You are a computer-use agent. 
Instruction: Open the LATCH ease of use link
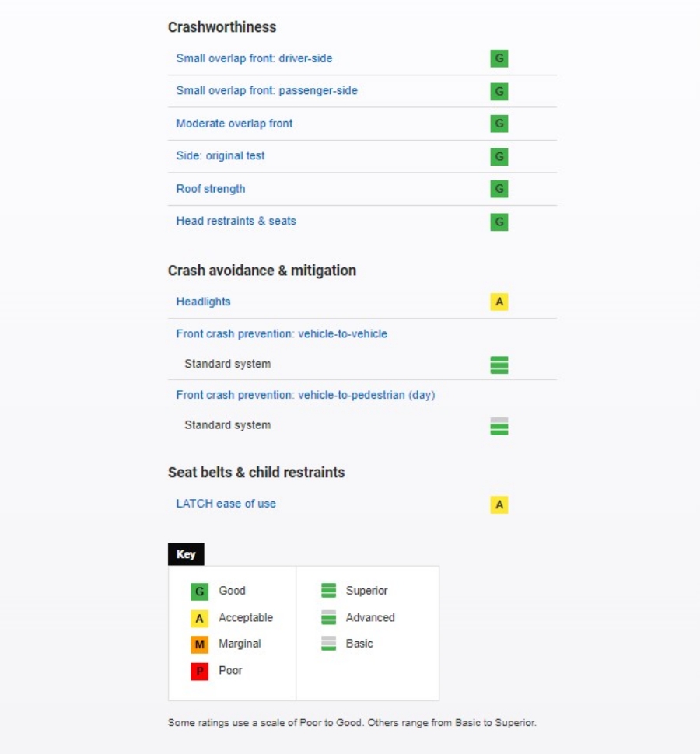point(226,504)
